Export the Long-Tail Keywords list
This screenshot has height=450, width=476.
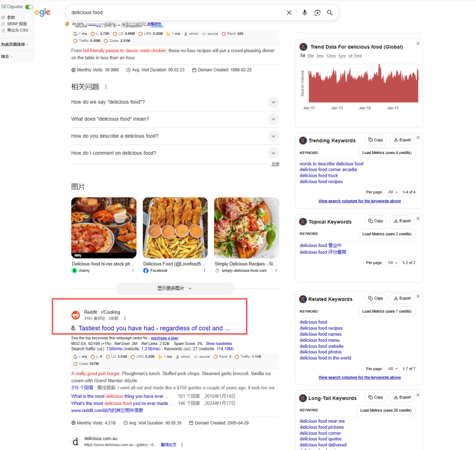click(402, 397)
